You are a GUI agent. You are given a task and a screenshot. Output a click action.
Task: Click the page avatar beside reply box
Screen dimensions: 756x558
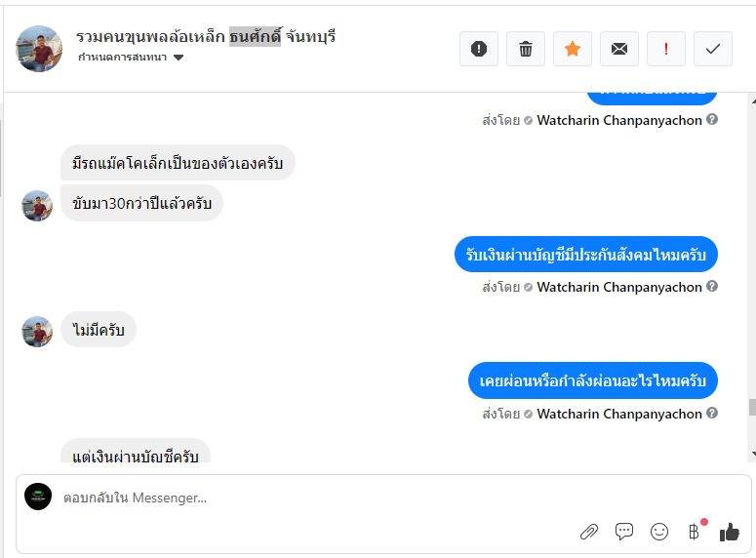pyautogui.click(x=38, y=497)
